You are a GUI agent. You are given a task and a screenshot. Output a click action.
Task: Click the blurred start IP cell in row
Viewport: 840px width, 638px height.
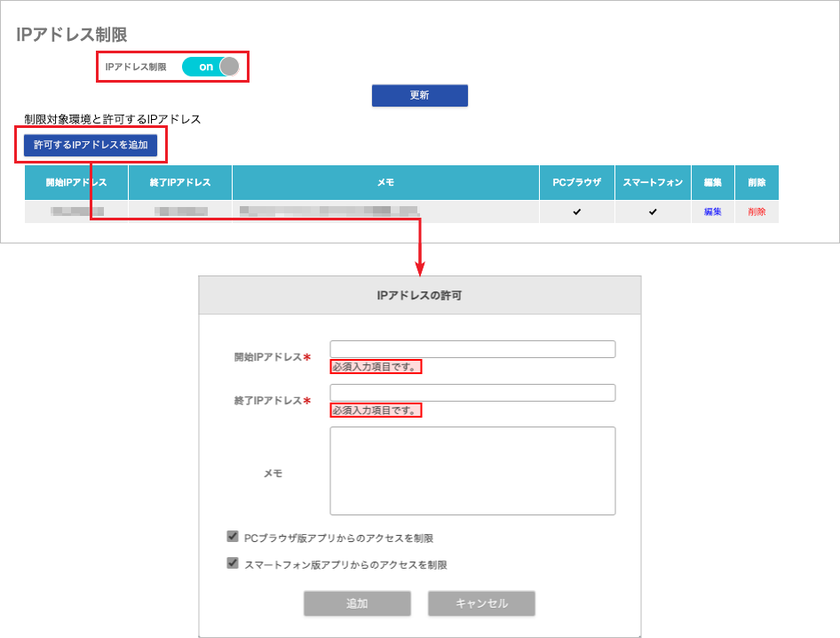[x=77, y=211]
